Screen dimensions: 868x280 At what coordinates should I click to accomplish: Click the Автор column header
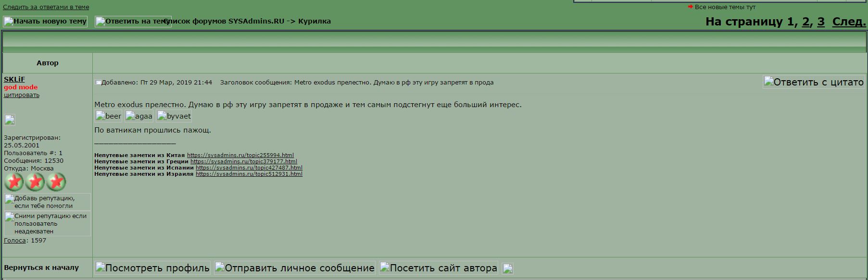click(x=48, y=63)
